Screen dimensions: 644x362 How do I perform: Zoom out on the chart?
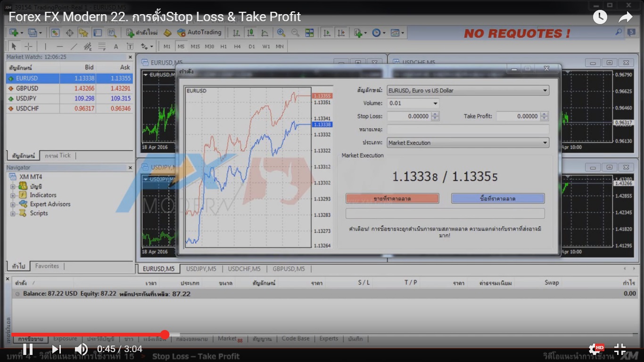point(295,33)
